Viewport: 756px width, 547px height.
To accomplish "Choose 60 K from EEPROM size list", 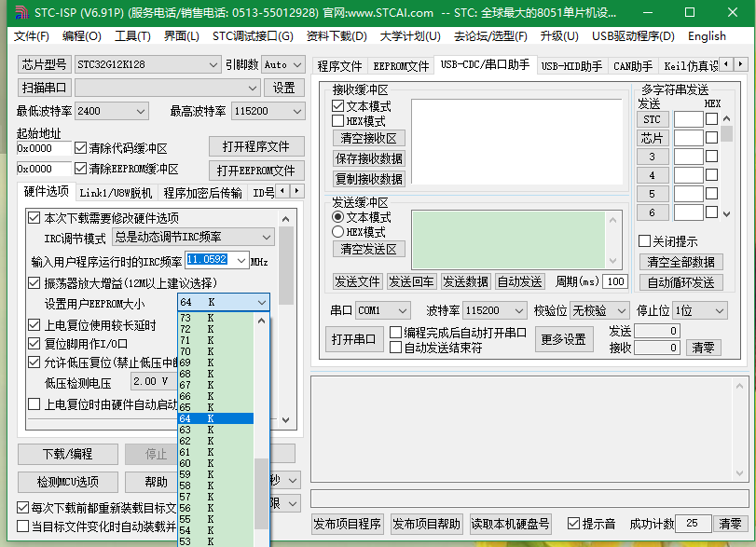I will coord(214,463).
